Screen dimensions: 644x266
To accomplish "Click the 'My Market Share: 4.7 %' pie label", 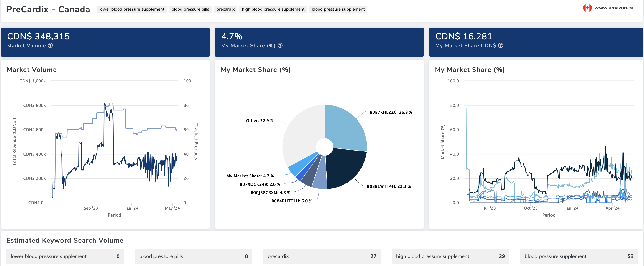I will click(250, 176).
